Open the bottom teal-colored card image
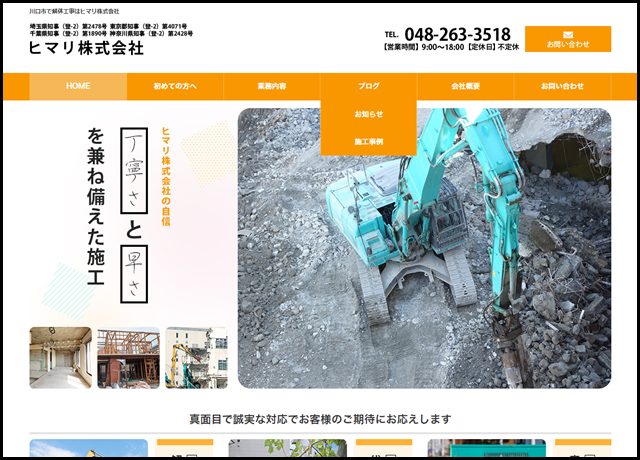Image resolution: width=640 pixels, height=460 pixels. pyautogui.click(x=486, y=449)
